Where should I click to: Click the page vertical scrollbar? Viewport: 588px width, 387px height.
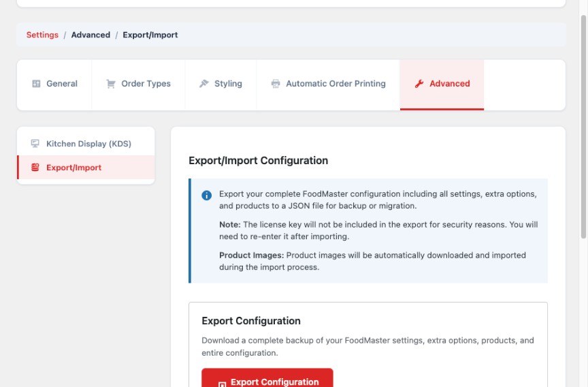[583, 126]
